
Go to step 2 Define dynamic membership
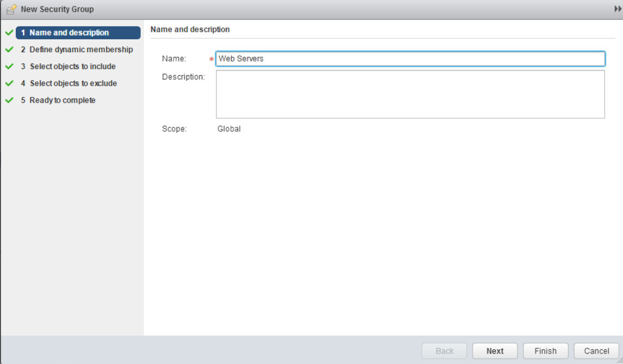pyautogui.click(x=81, y=50)
